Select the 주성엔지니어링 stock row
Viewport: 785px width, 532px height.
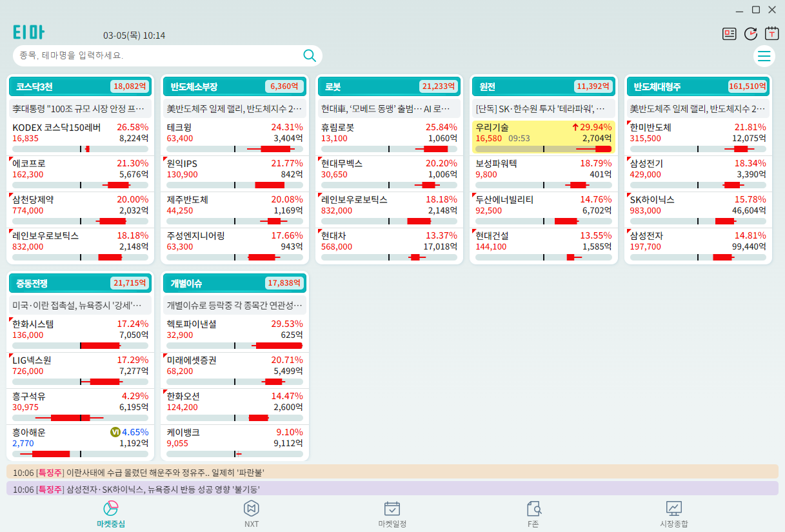point(235,246)
